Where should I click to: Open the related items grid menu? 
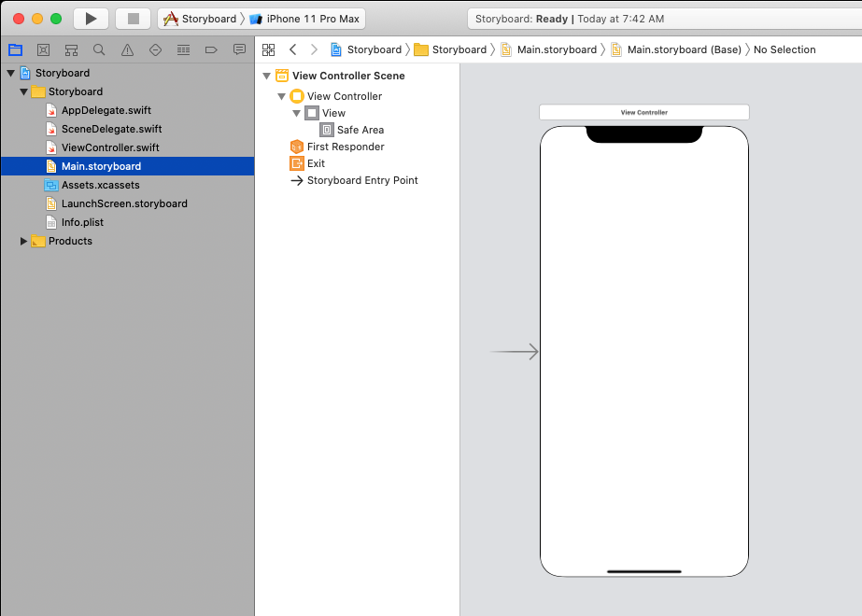(x=269, y=49)
